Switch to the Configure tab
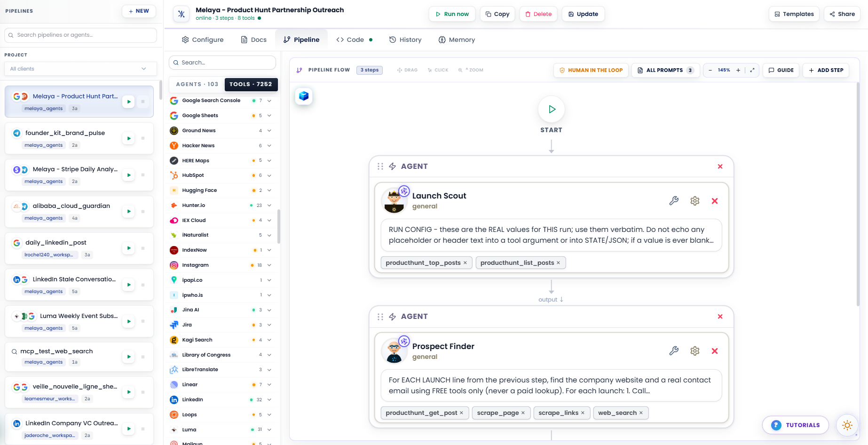 (203, 40)
